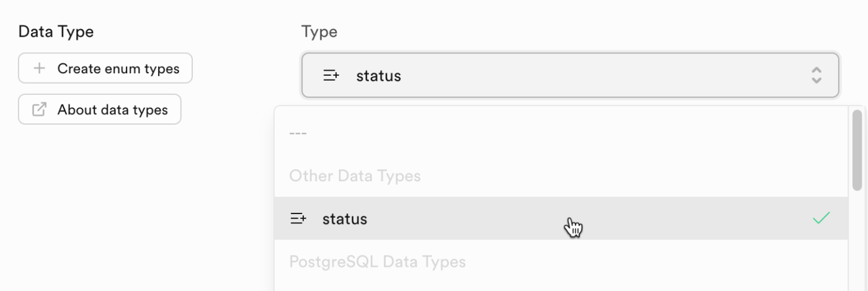Click the status word in highlighted list row

pyautogui.click(x=345, y=219)
